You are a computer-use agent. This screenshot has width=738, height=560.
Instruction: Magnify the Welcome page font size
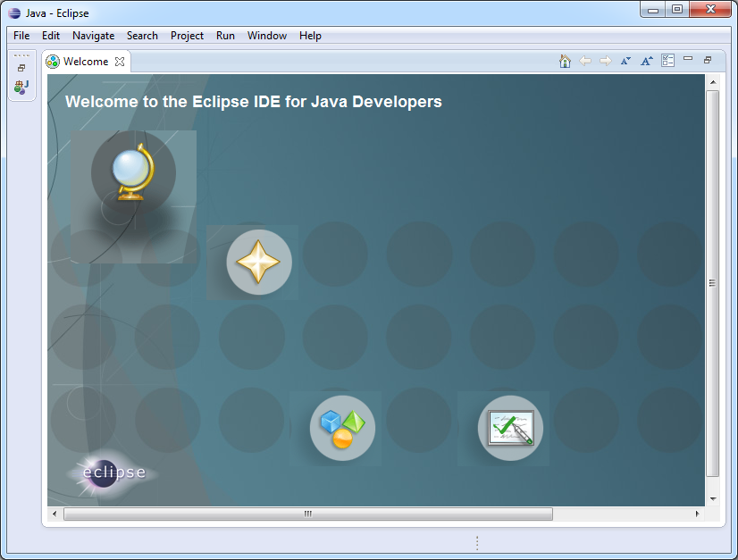click(x=647, y=61)
